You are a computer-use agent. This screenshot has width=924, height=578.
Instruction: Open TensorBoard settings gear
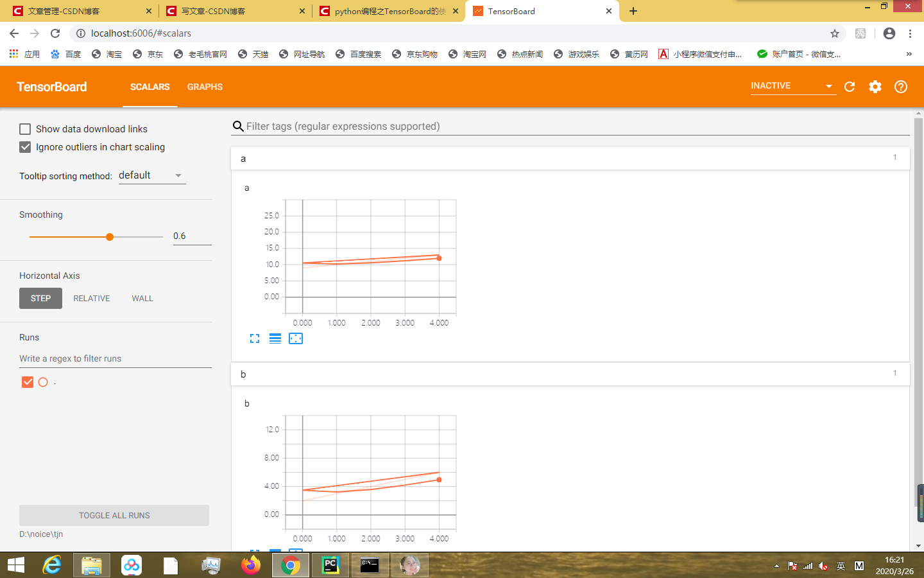click(875, 87)
